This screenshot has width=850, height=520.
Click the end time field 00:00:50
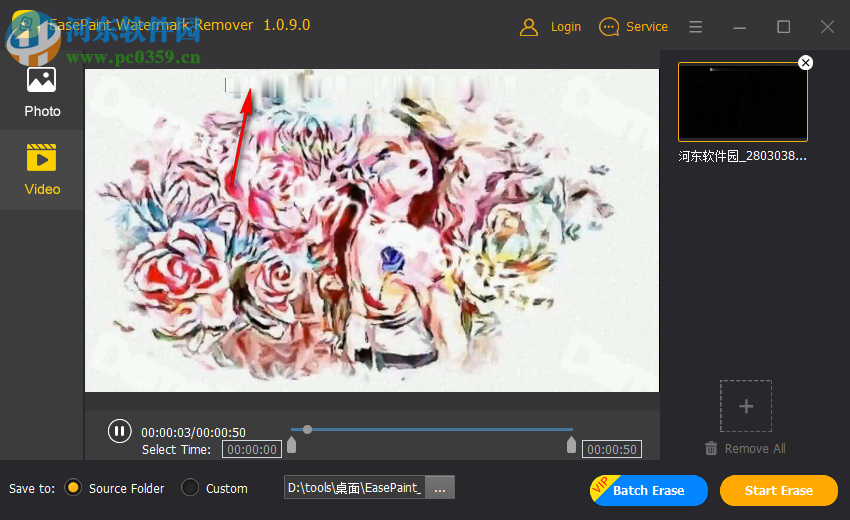[611, 450]
